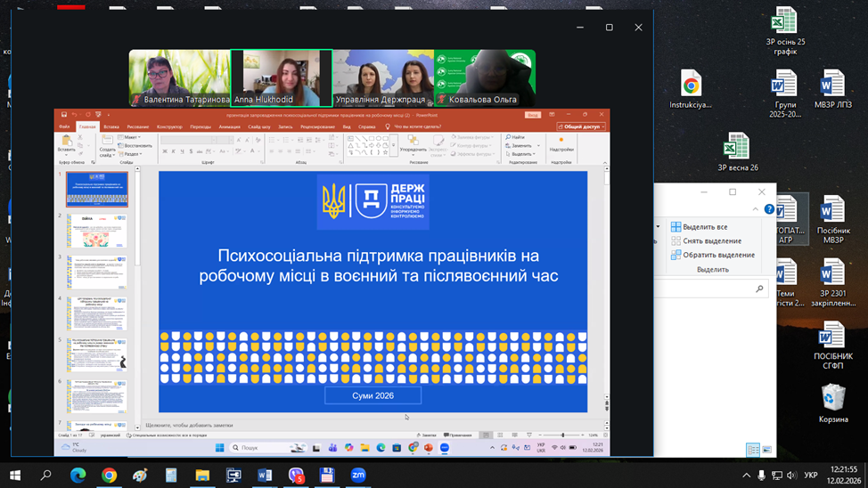Open Zoom from the Windows taskbar
This screenshot has height=488, width=868.
358,476
